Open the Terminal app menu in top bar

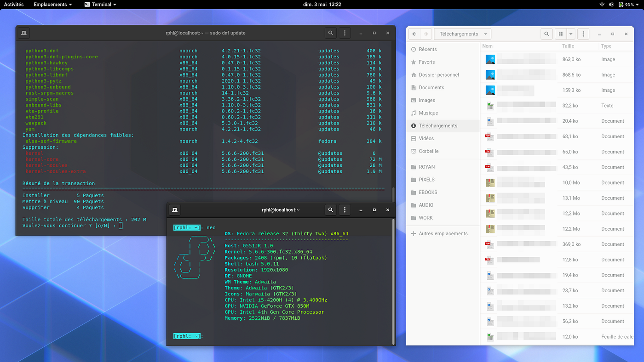(x=100, y=5)
